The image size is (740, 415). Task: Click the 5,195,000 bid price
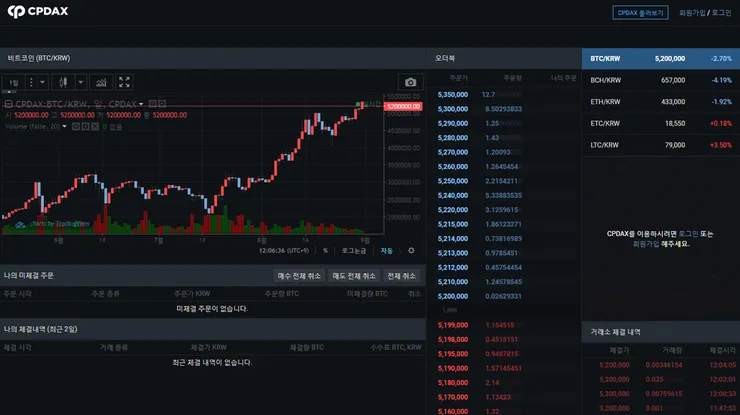tap(453, 354)
